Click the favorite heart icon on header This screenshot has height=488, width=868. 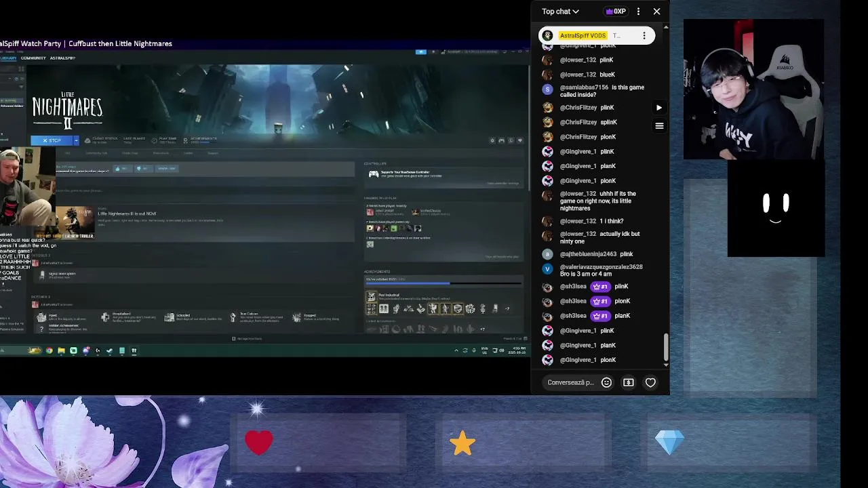[520, 140]
